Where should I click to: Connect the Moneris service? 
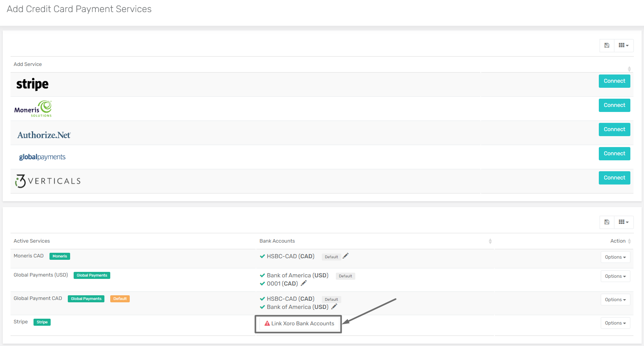(x=614, y=105)
